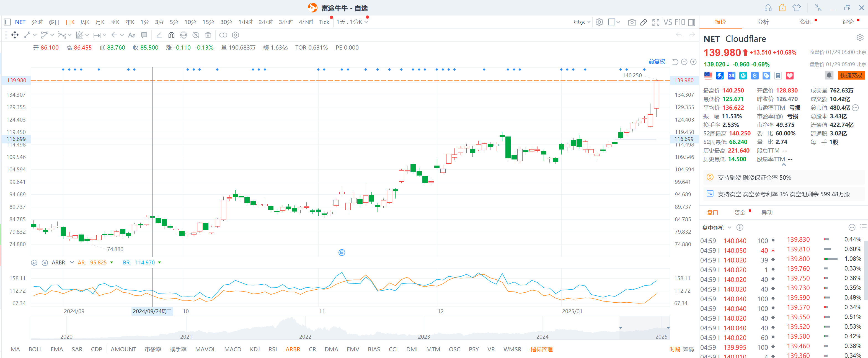Expand trend line tool options arrow

35,35
